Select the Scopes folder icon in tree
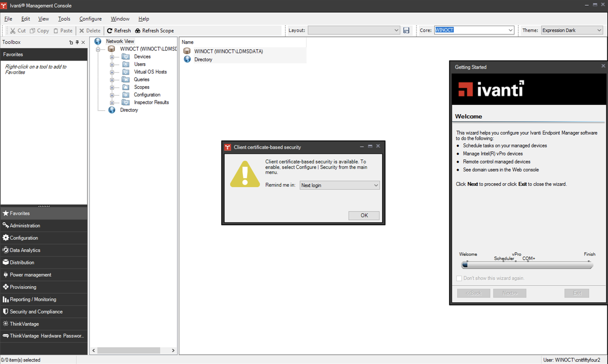The image size is (608, 364). (126, 87)
